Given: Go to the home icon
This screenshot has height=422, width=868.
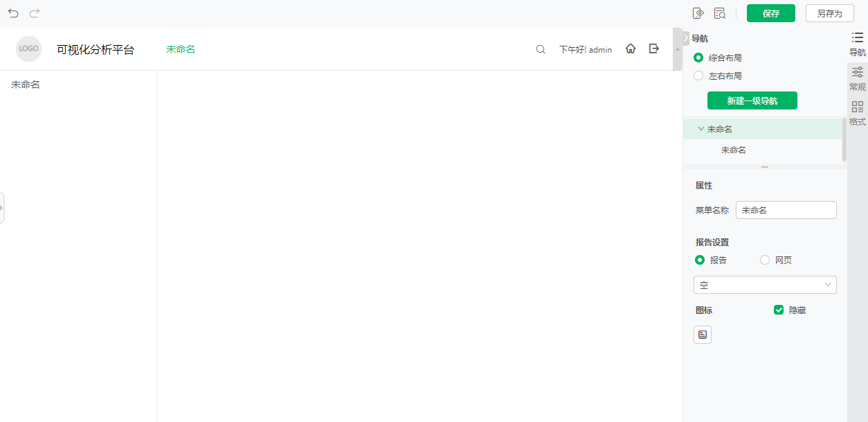Looking at the screenshot, I should [x=631, y=49].
